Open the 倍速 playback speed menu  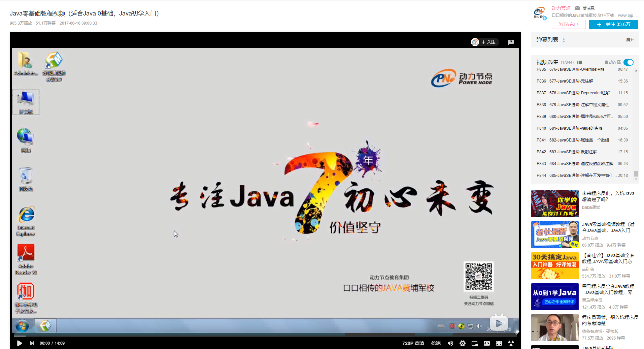tap(436, 343)
